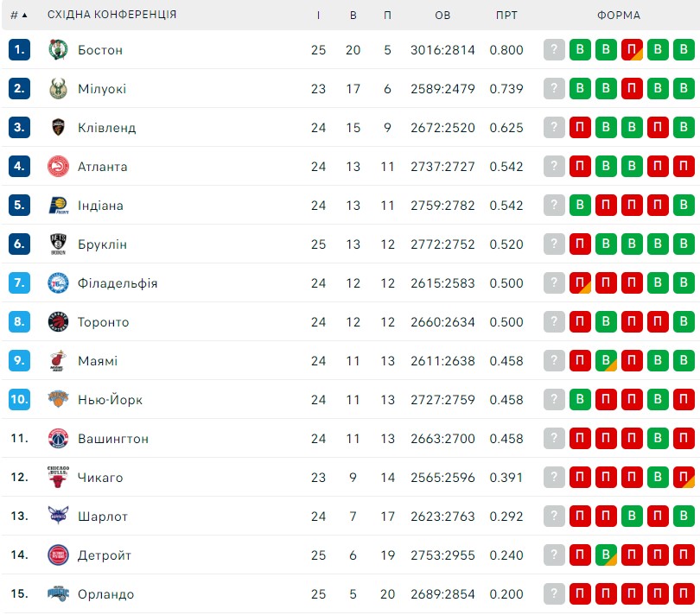The image size is (700, 615).
Task: Click the В wins column header
Action: point(353,16)
